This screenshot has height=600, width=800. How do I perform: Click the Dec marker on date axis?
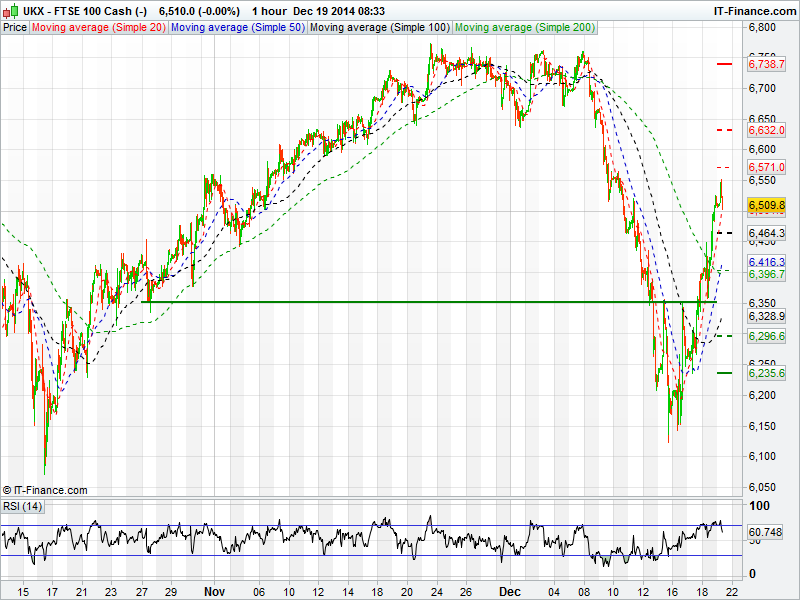(x=509, y=591)
